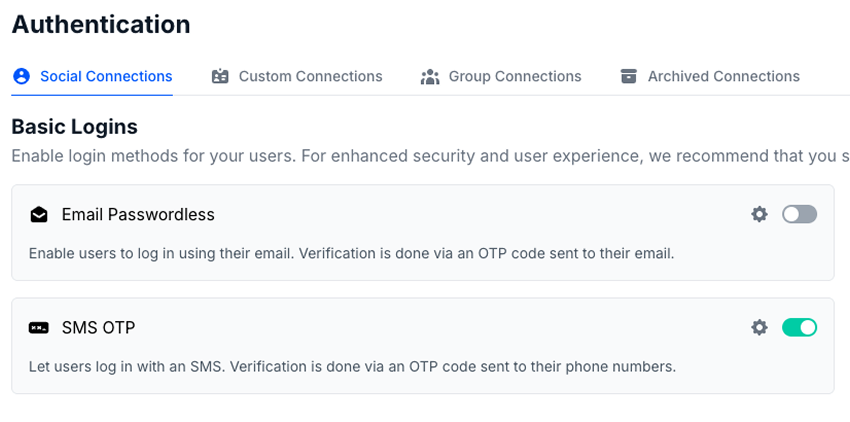
Task: Click the Email Passwordless envelope icon
Action: click(x=39, y=214)
